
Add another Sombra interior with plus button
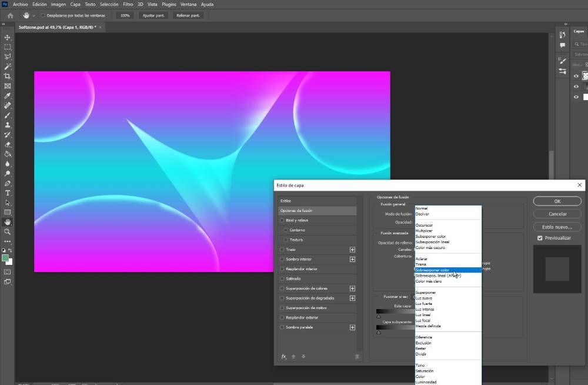click(x=352, y=259)
